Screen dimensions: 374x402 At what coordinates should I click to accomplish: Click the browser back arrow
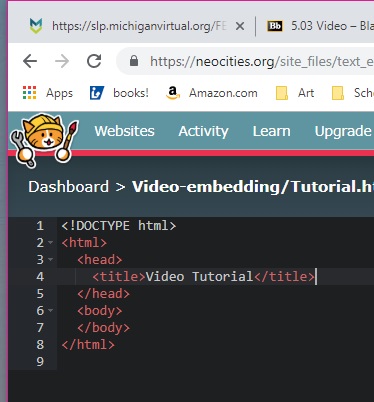pyautogui.click(x=30, y=61)
